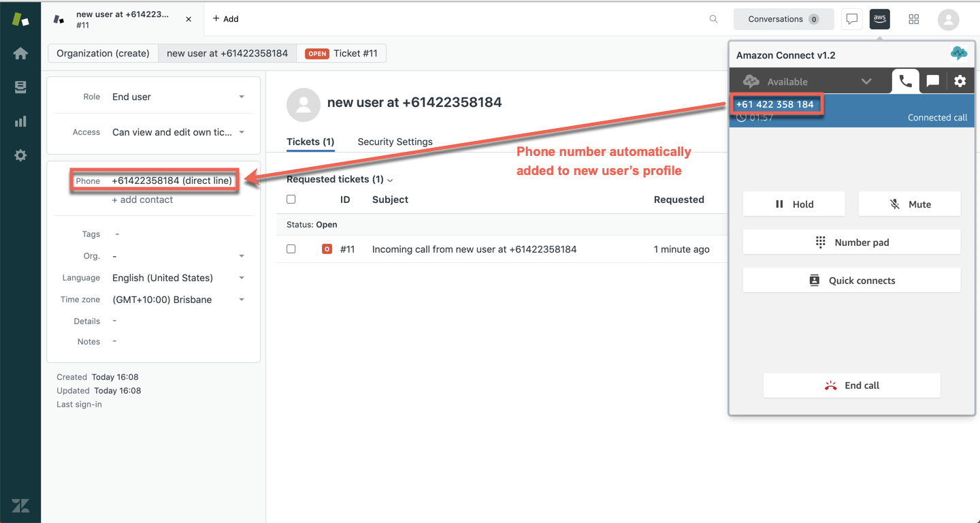Open Amazon Connect settings gear
This screenshot has height=523, width=980.
(x=960, y=81)
